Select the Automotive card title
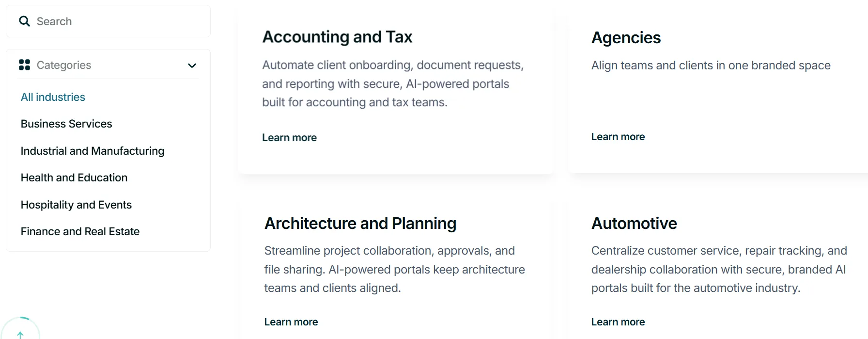Screen dimensions: 868x339 pos(634,224)
